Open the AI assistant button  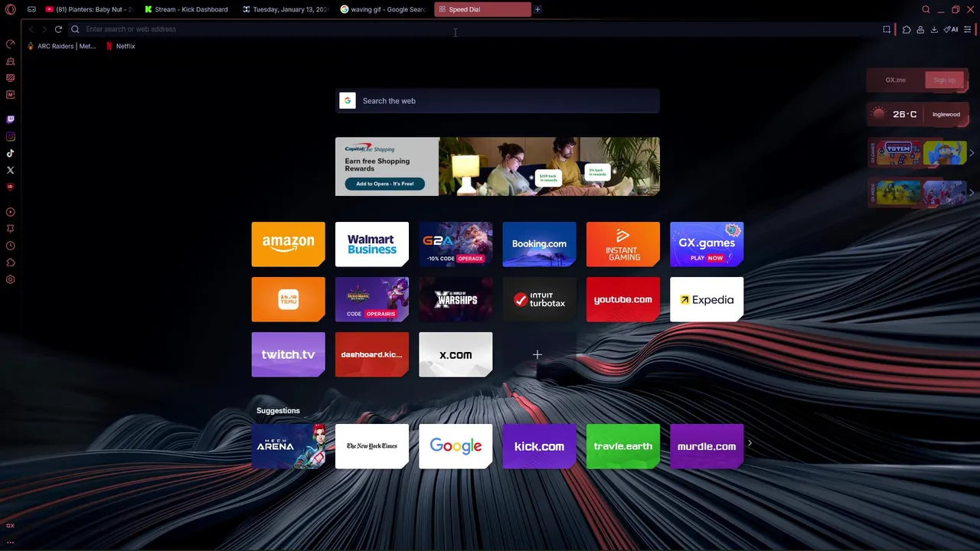pyautogui.click(x=951, y=29)
